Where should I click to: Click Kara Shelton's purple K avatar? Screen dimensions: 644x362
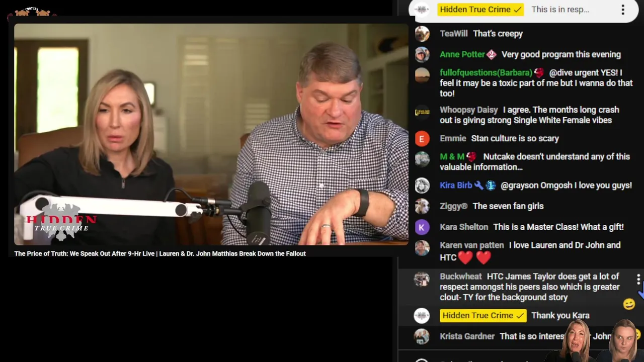[422, 227]
